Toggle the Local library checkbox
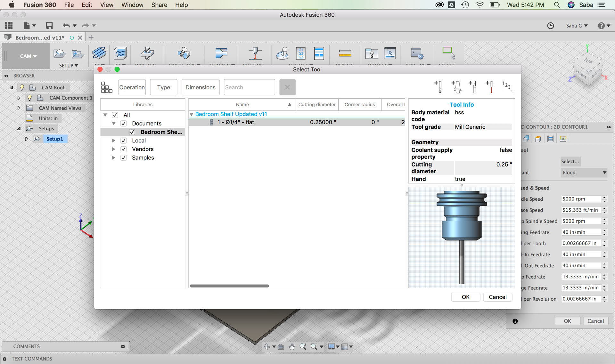The image size is (615, 364). [x=124, y=141]
